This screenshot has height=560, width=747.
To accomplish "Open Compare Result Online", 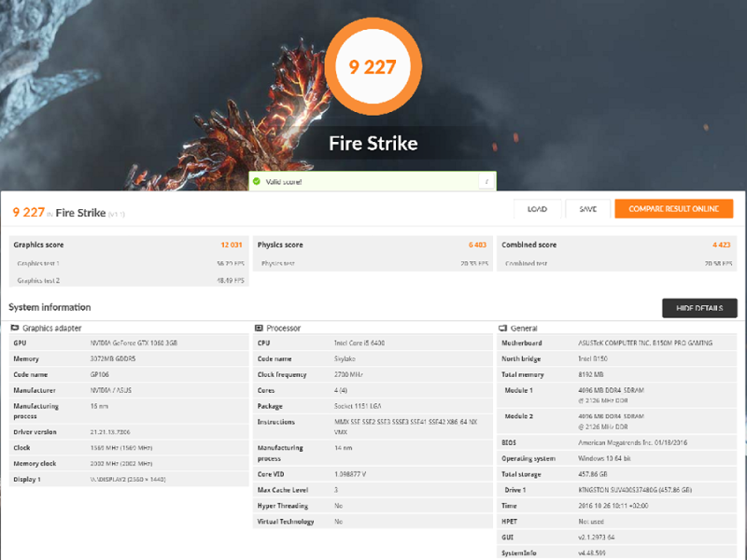I will tap(673, 208).
